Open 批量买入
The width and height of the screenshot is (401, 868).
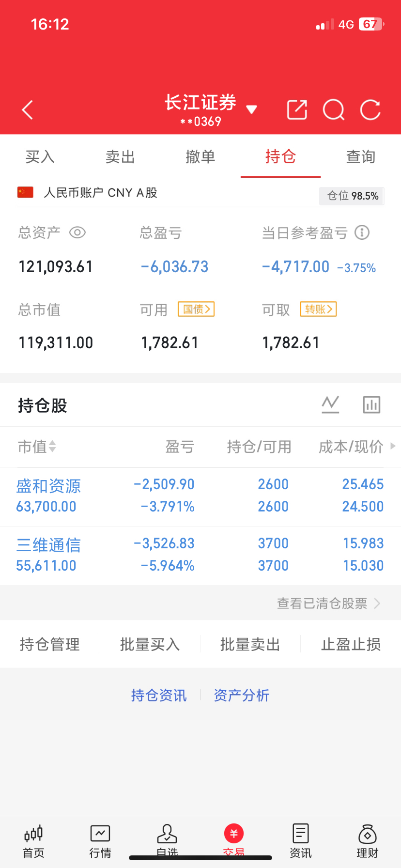tap(150, 644)
